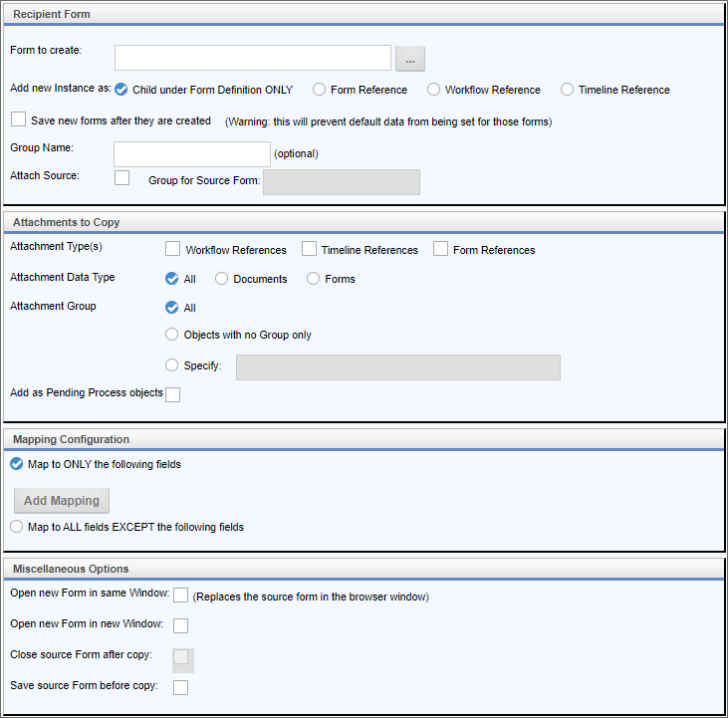Select Documents as attachment data type

click(x=222, y=279)
